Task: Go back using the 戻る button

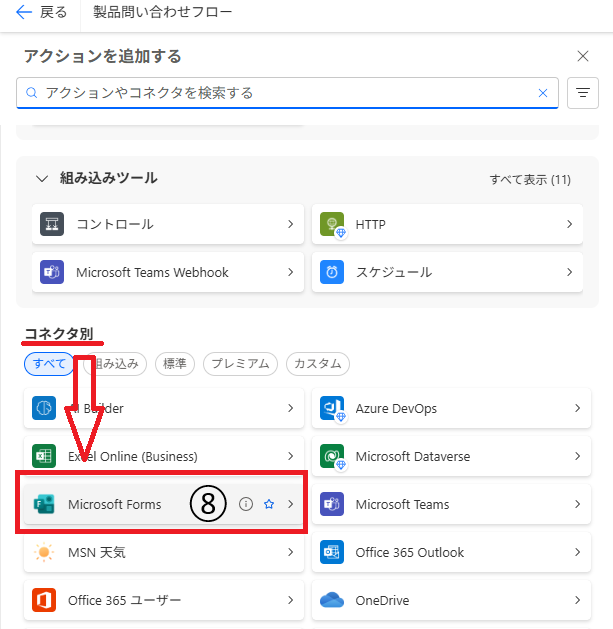Action: 42,13
